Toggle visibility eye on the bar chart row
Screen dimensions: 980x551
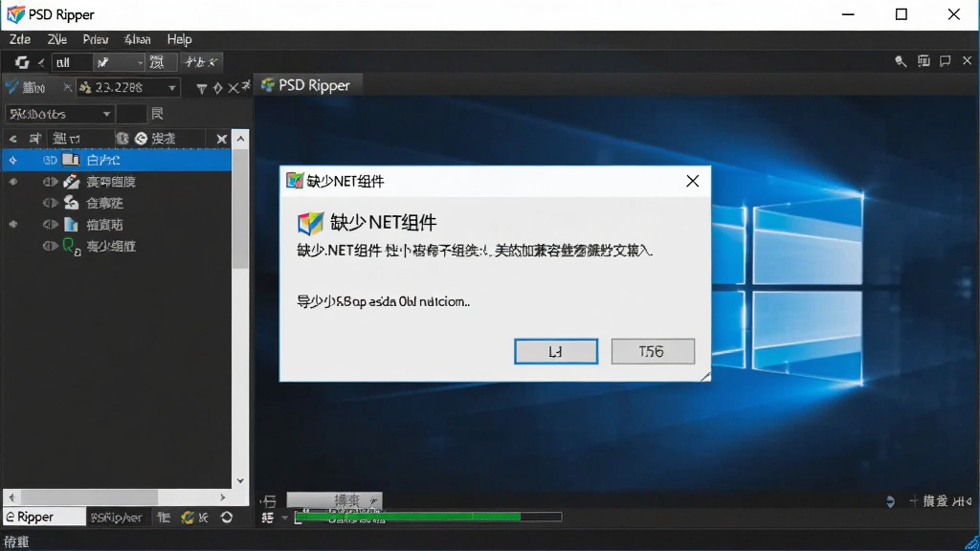pos(50,224)
